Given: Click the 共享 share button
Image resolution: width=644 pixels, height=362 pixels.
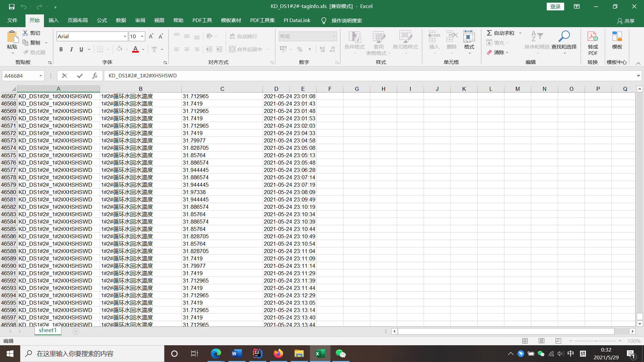Looking at the screenshot, I should pyautogui.click(x=626, y=21).
